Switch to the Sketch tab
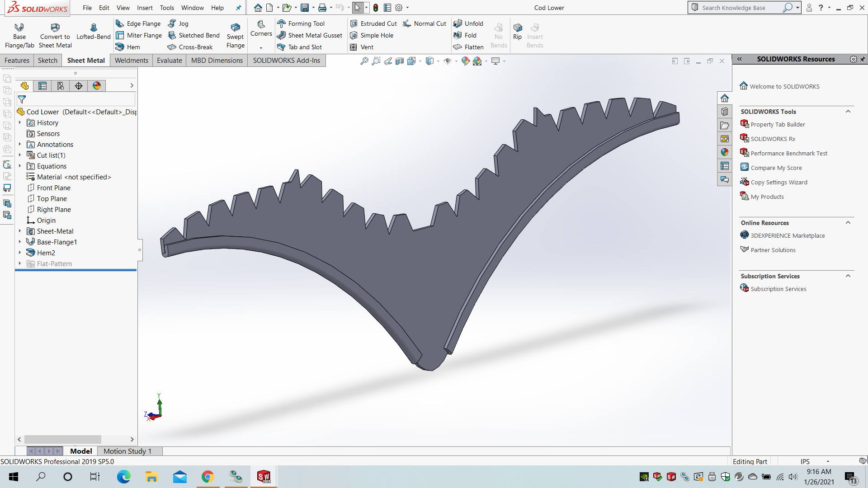The image size is (868, 488). point(47,61)
